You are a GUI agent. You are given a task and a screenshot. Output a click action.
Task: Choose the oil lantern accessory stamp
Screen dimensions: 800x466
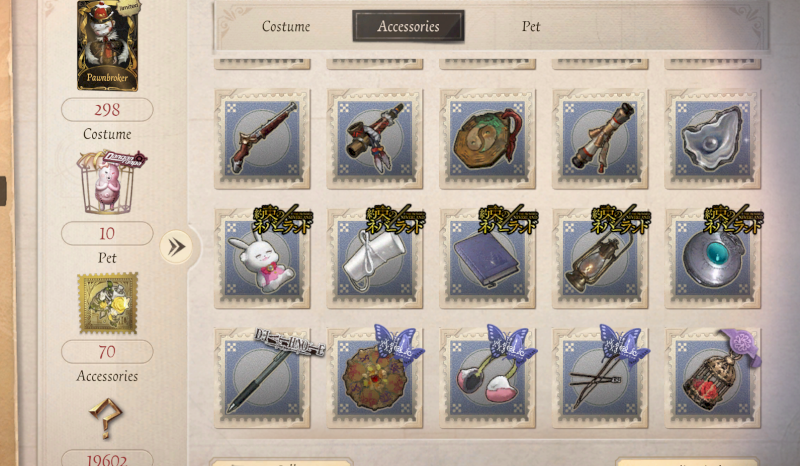click(600, 258)
